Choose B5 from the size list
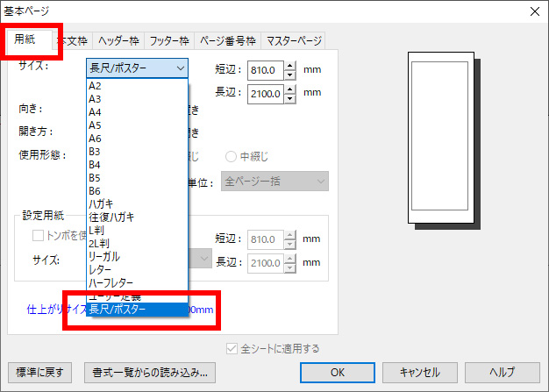This screenshot has width=549, height=392. tap(137, 178)
